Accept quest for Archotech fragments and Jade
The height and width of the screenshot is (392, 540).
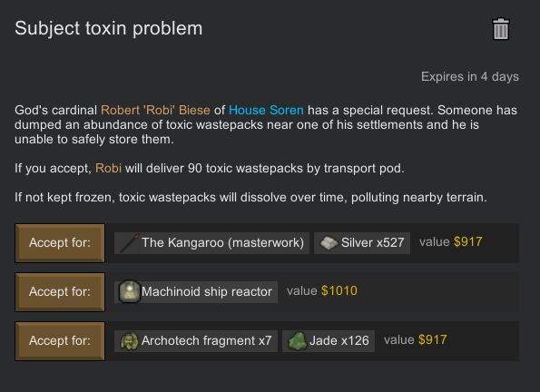click(x=60, y=341)
